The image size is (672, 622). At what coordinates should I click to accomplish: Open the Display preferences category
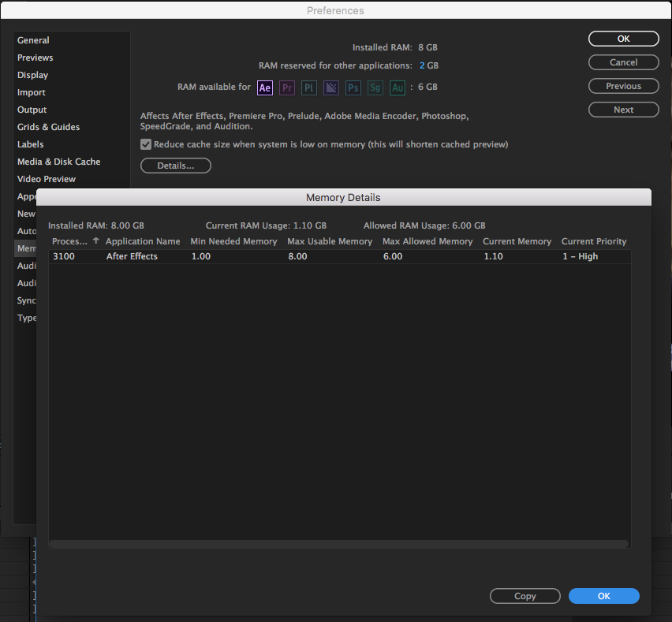(x=32, y=75)
